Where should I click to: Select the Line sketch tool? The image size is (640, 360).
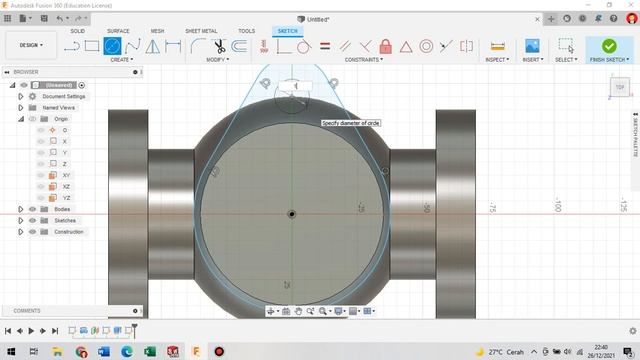pyautogui.click(x=72, y=46)
